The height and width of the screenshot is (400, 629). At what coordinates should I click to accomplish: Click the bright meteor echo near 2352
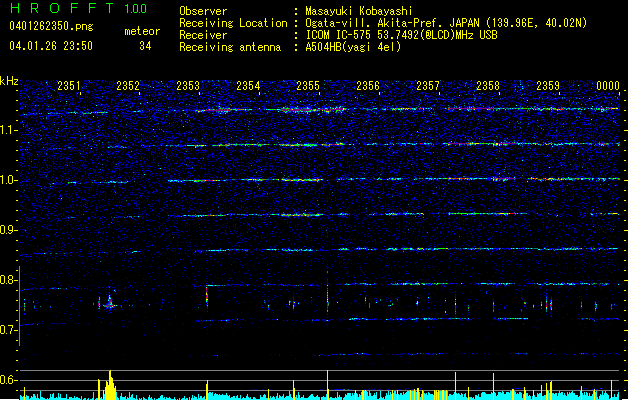tap(109, 303)
